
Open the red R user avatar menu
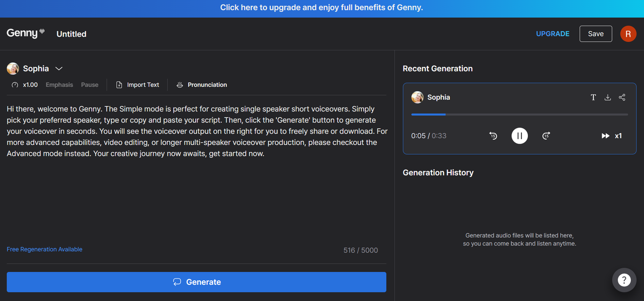click(628, 34)
